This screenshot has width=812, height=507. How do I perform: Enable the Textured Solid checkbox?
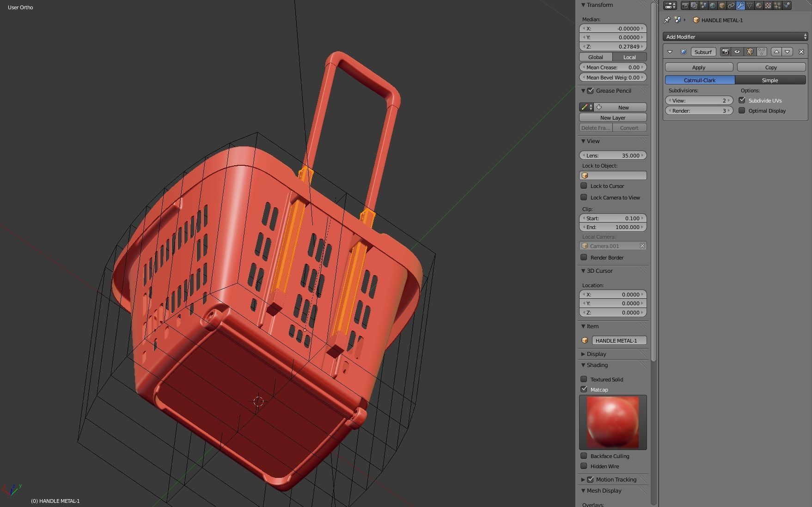pos(584,379)
